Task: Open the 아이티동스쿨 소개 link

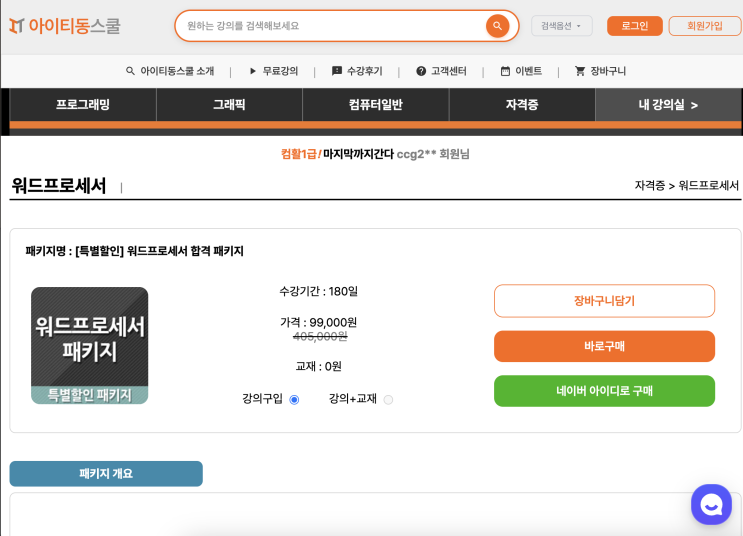Action: click(177, 71)
